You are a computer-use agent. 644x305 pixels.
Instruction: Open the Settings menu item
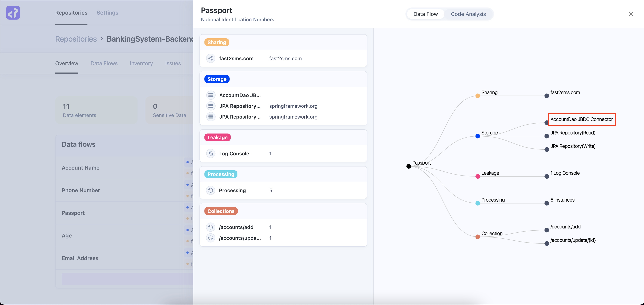(107, 12)
